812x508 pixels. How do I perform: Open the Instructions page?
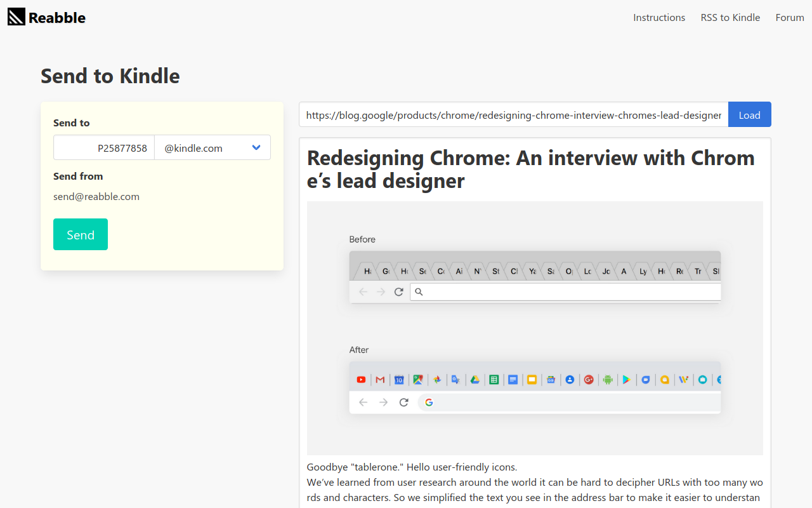[659, 17]
